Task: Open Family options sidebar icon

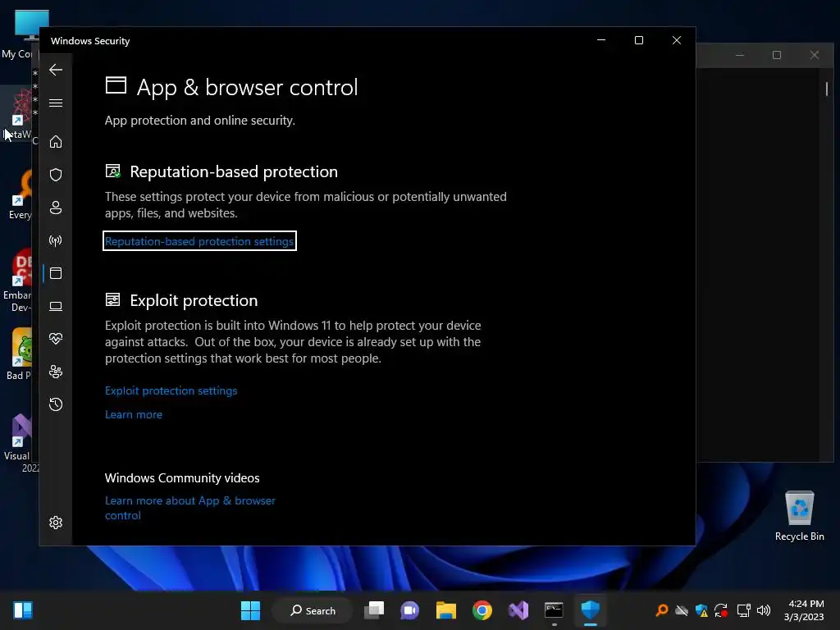Action: pyautogui.click(x=56, y=372)
